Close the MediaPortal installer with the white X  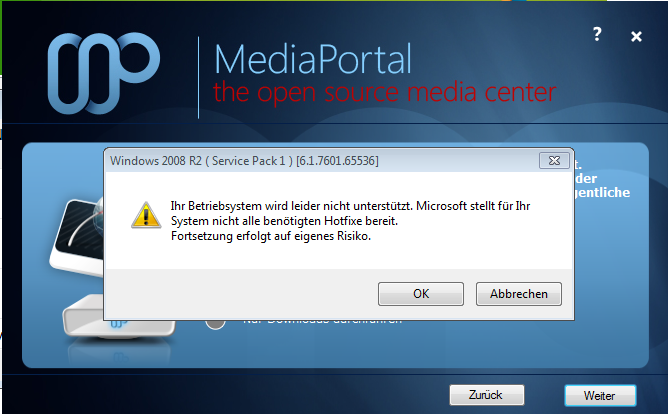[x=636, y=37]
